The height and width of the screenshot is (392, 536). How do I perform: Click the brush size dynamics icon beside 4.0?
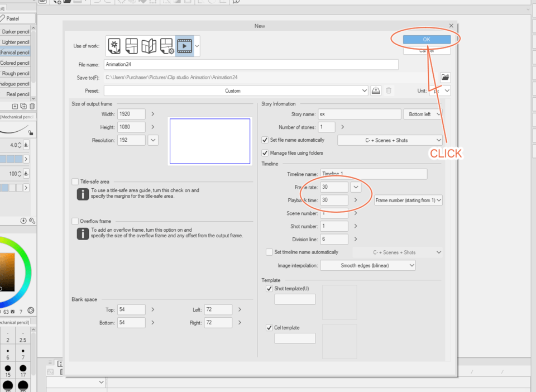26,145
